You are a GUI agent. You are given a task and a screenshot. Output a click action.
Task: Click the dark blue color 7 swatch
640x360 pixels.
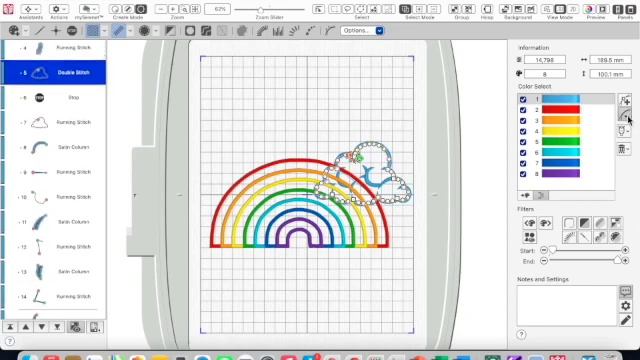[561, 163]
